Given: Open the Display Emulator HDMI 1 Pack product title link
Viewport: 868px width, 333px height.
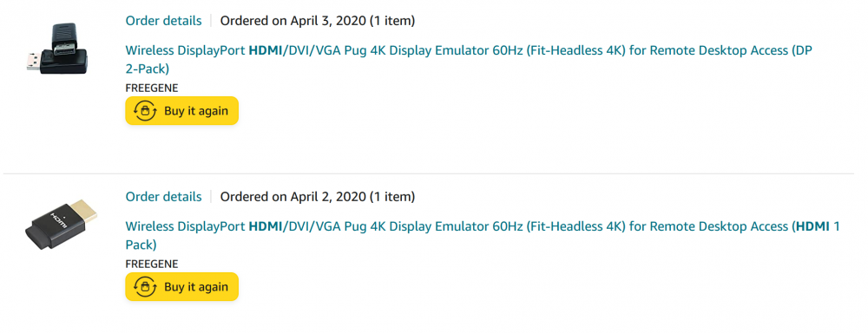Looking at the screenshot, I should (x=483, y=235).
